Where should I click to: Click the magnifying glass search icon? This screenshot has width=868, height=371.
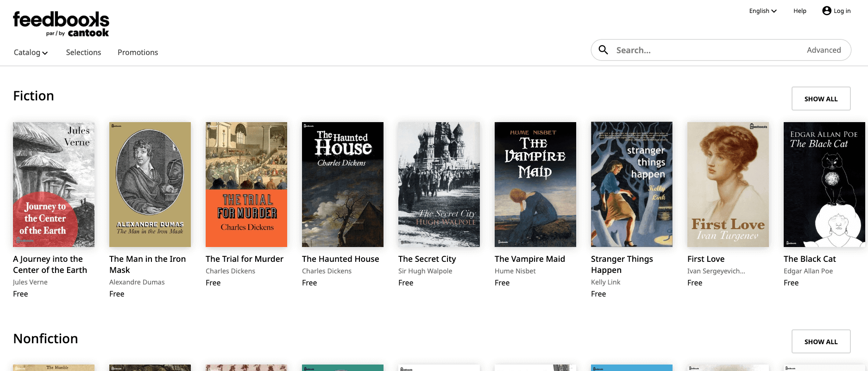pos(603,50)
